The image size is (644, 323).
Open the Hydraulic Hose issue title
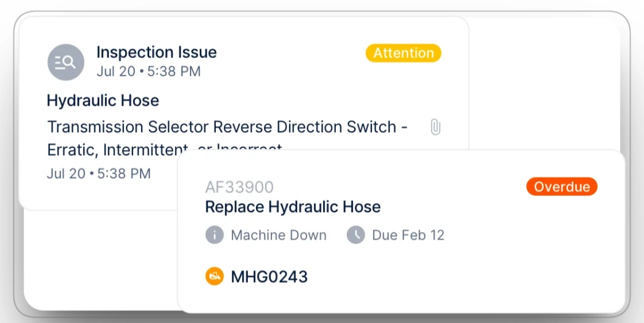point(103,100)
